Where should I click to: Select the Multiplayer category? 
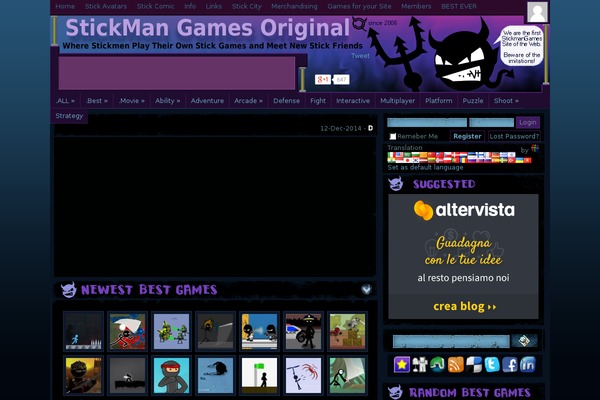point(398,101)
